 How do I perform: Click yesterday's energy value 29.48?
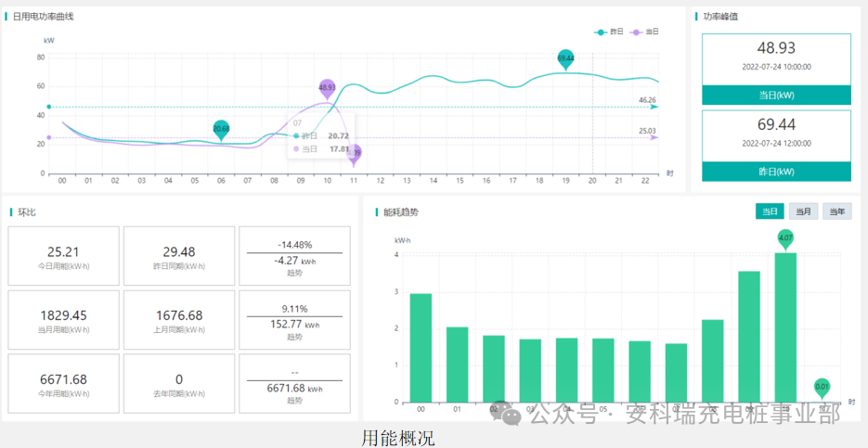[x=179, y=252]
